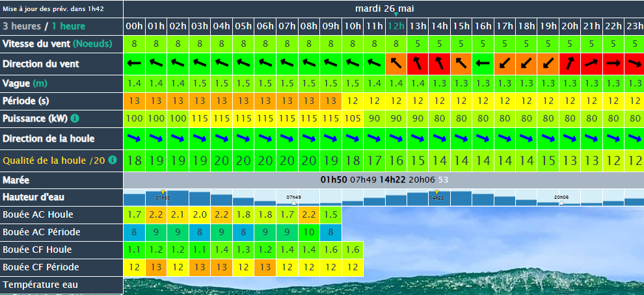Click Bouée CF Houle value at 10h
644x295 pixels.
coord(353,250)
